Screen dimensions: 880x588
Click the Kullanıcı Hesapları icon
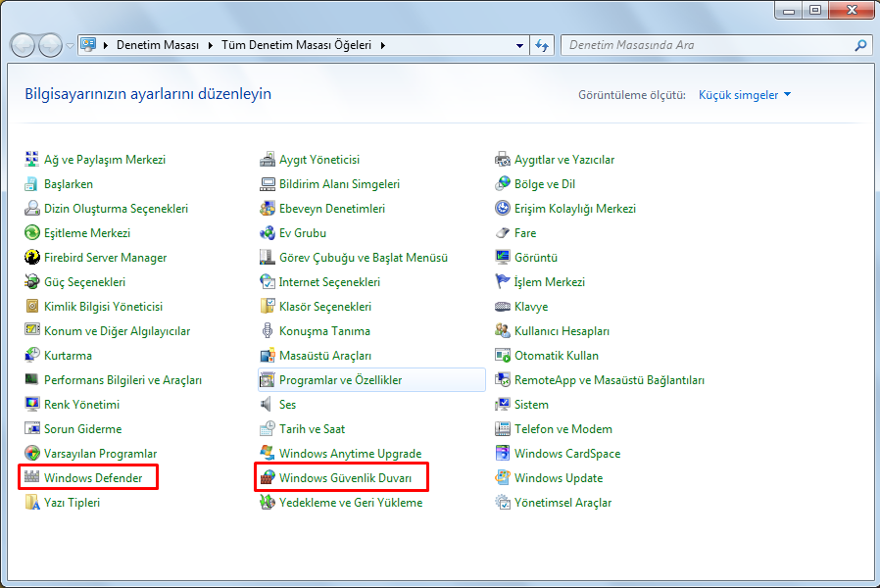coord(503,330)
